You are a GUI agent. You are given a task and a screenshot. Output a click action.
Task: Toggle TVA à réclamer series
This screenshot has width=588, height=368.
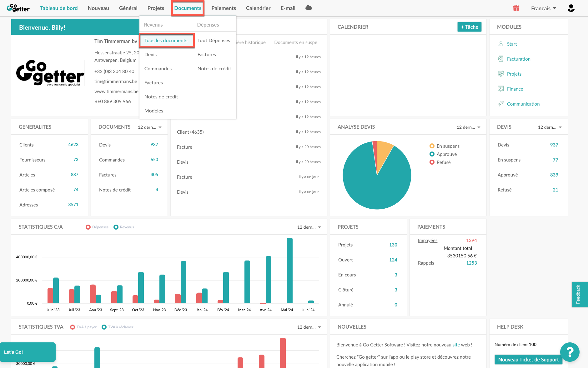point(118,327)
